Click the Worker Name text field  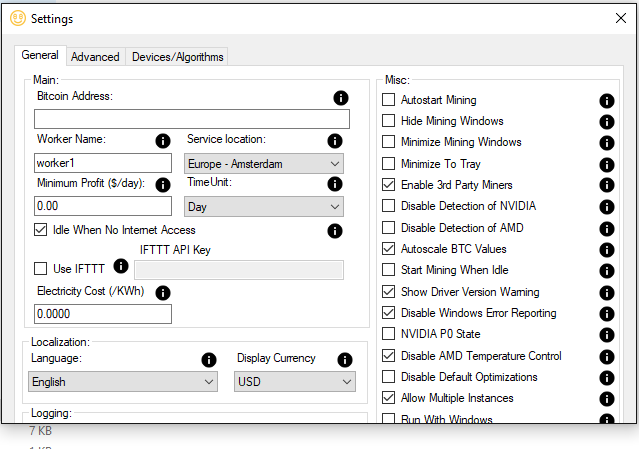[103, 163]
